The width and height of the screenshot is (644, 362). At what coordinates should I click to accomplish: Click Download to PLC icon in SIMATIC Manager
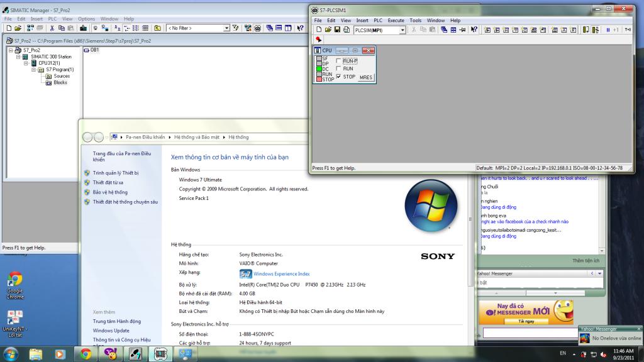click(x=84, y=28)
